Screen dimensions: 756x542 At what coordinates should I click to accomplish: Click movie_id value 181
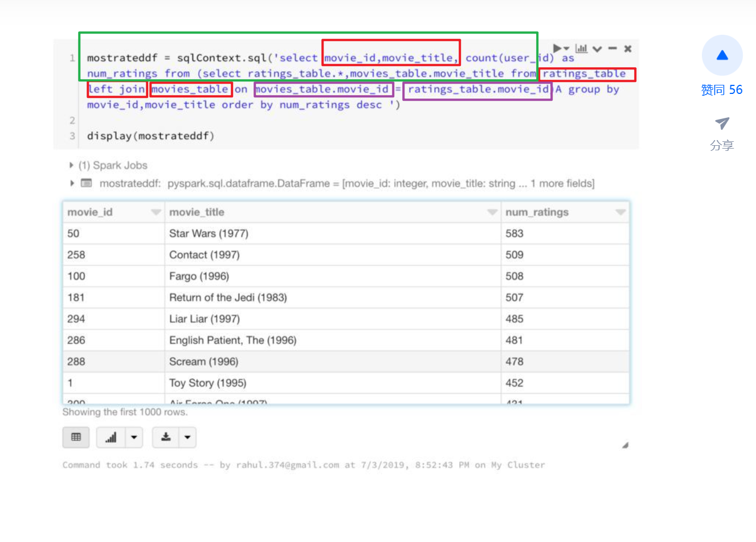pyautogui.click(x=76, y=298)
